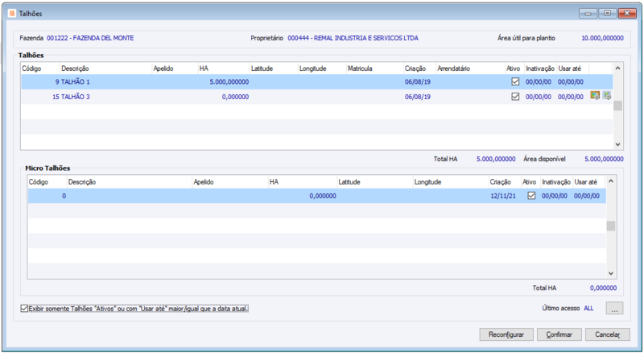This screenshot has width=644, height=353.
Task: Uncheck Exibir somente Talhões Ativos checkbox
Action: coord(24,308)
